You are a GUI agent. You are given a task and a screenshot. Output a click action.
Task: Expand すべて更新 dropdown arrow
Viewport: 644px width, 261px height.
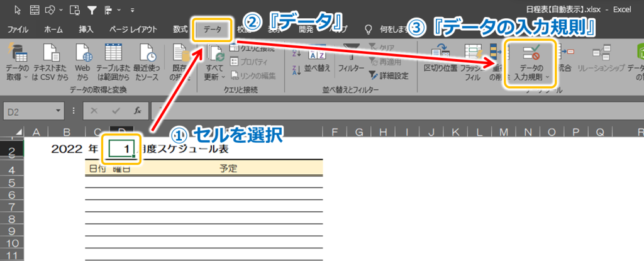click(x=223, y=77)
